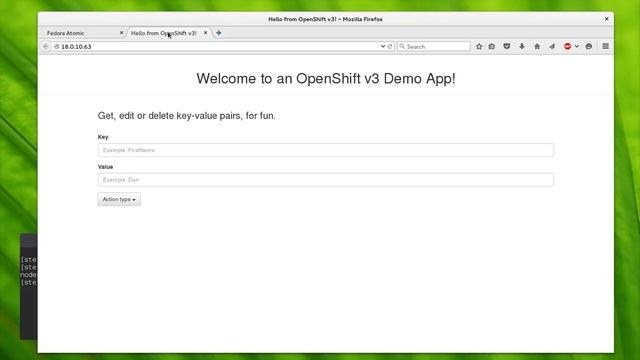Expand the Adblock icon dropdown arrow
640x360 pixels.
577,47
